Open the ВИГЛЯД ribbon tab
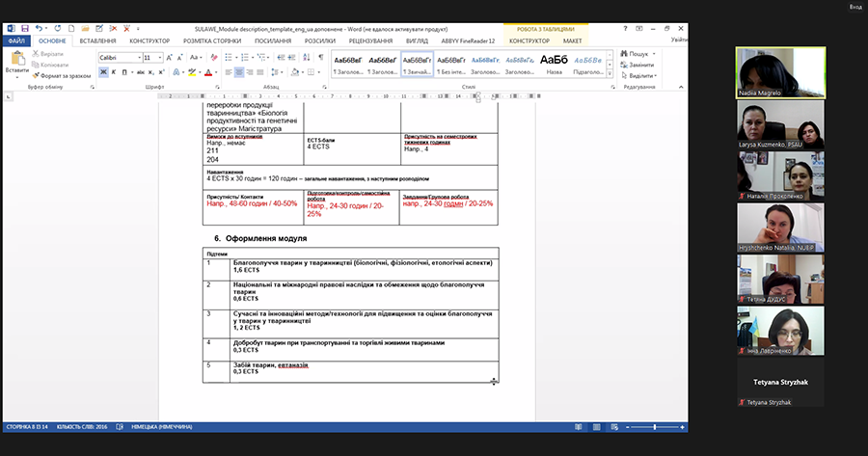Screen dimensions: 868x456 (x=417, y=40)
